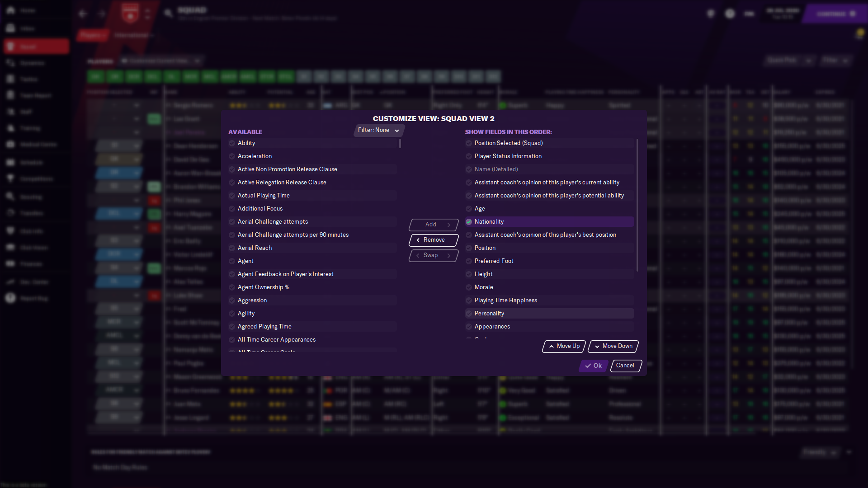The width and height of the screenshot is (868, 488).
Task: Click the check icon next to Morale
Action: [469, 287]
